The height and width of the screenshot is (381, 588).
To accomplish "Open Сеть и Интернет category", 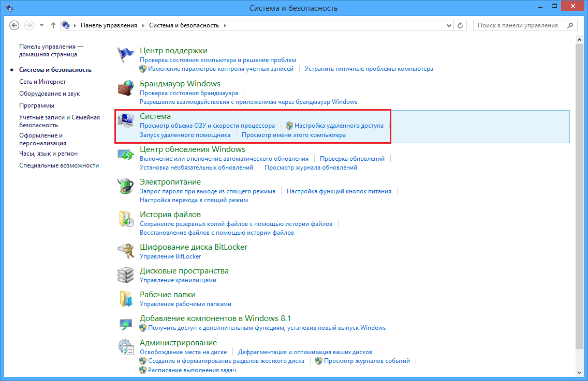I will (42, 82).
